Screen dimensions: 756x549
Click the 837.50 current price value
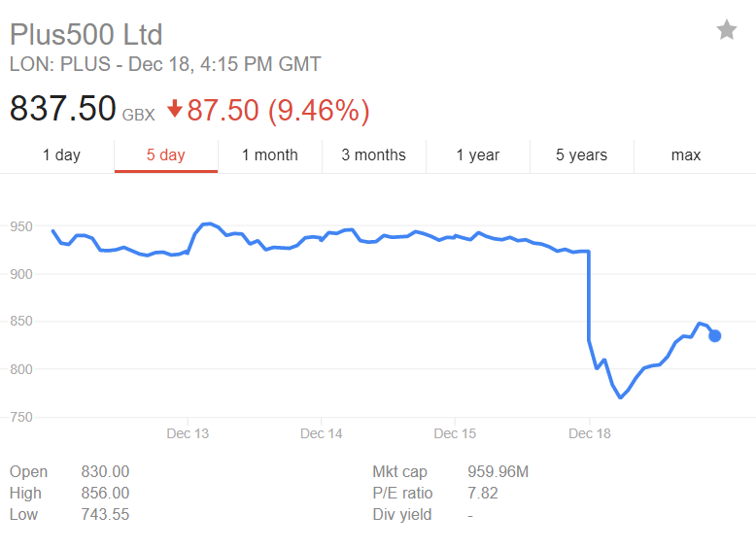63,108
